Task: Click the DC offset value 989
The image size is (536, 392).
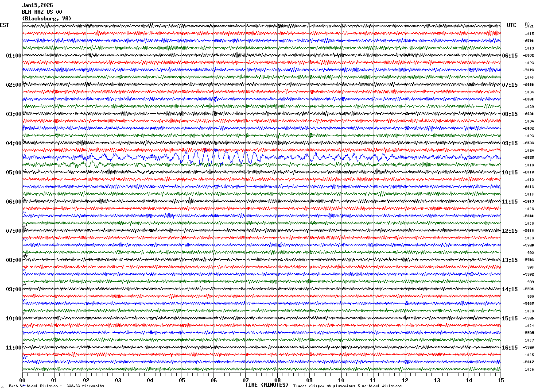Action: click(x=530, y=296)
